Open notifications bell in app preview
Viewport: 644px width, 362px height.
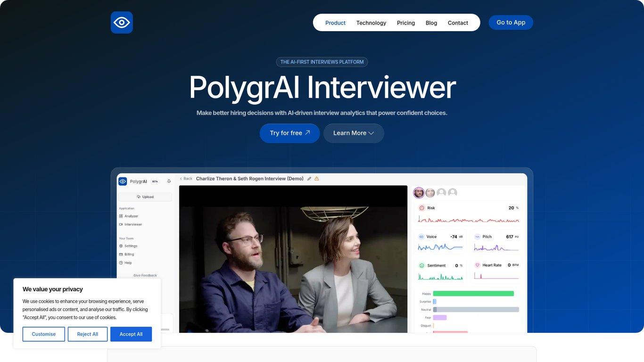(169, 181)
